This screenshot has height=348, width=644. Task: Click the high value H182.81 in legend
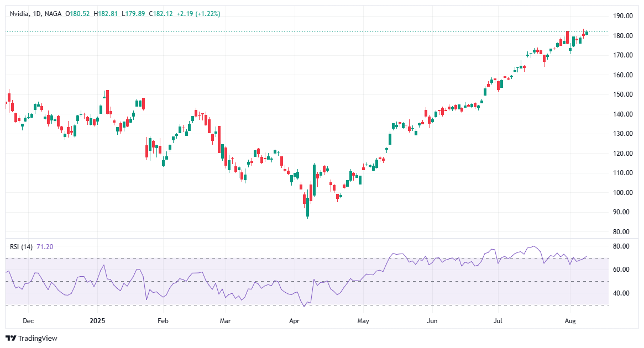(107, 14)
